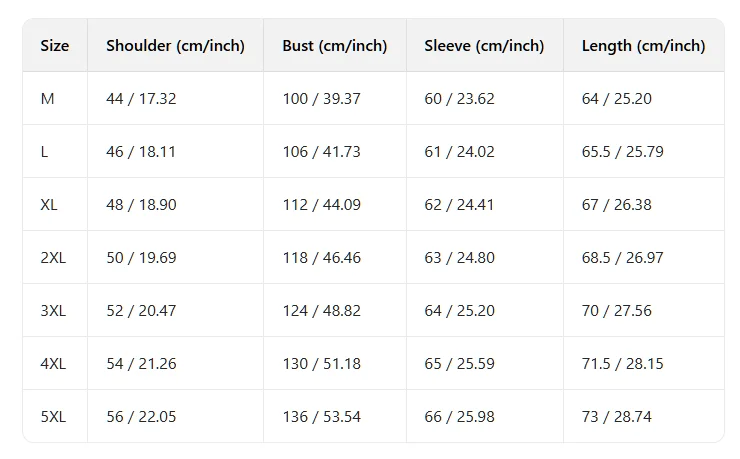740x459 pixels.
Task: Click bust value 106 / 41.73
Action: click(321, 152)
